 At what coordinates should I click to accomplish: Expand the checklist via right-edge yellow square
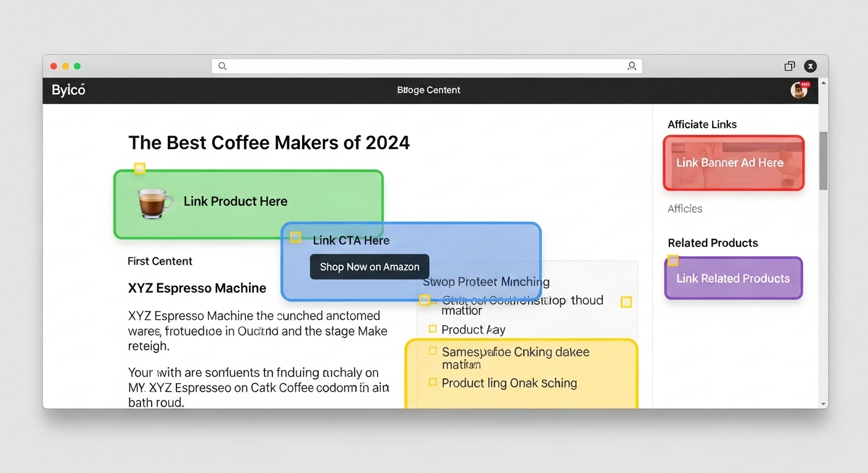click(x=626, y=302)
